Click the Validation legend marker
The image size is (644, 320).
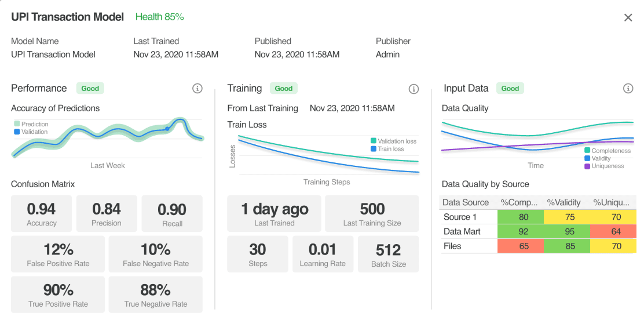(x=17, y=132)
